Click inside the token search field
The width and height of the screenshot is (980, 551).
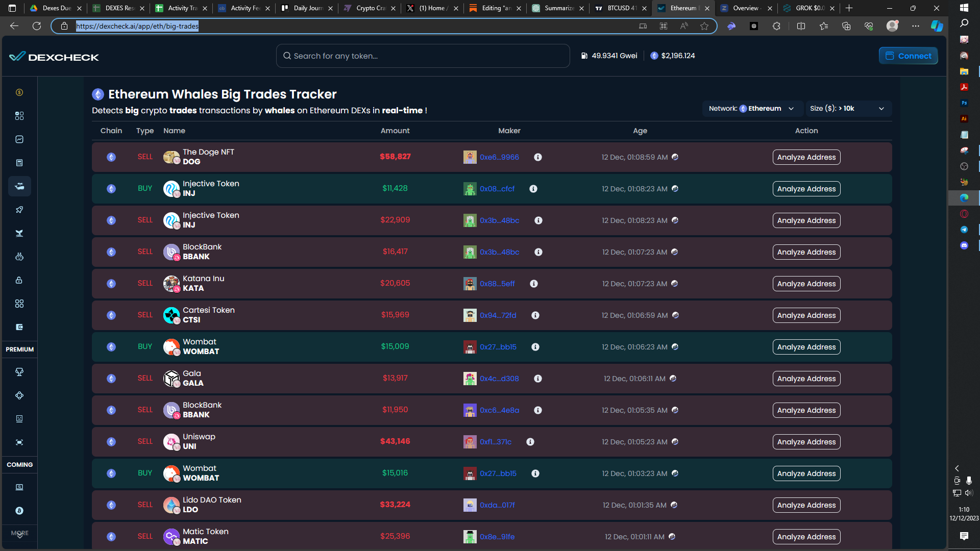click(423, 56)
